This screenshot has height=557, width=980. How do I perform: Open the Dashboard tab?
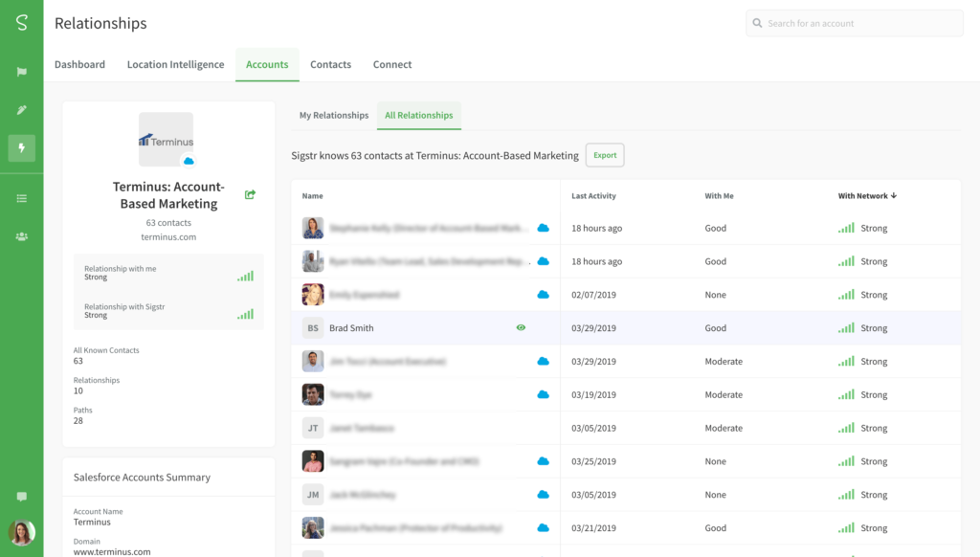click(x=80, y=64)
